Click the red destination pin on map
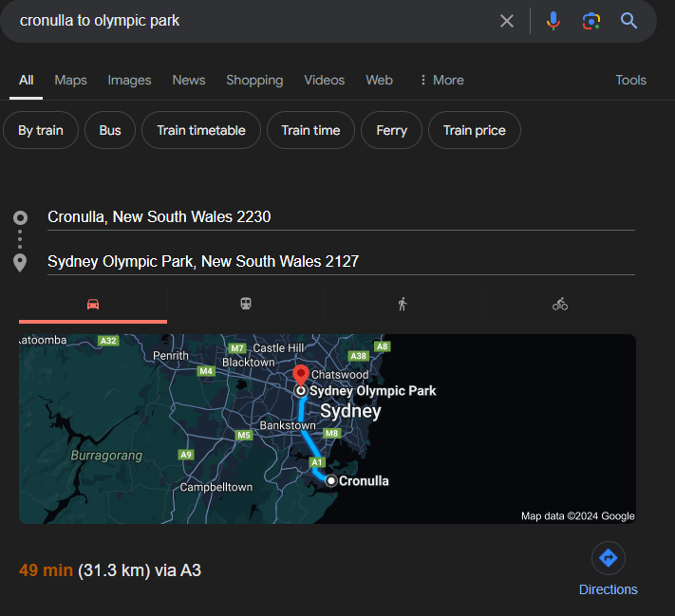 click(x=301, y=374)
